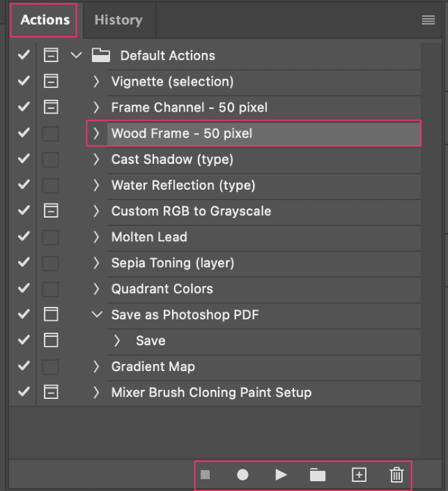Toggle the checkmark beside Gradient Map
Image resolution: width=448 pixels, height=491 pixels.
[24, 365]
